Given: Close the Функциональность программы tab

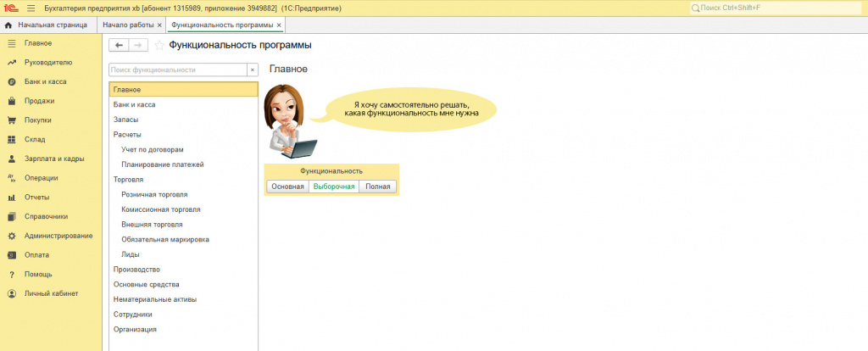Looking at the screenshot, I should (x=279, y=25).
